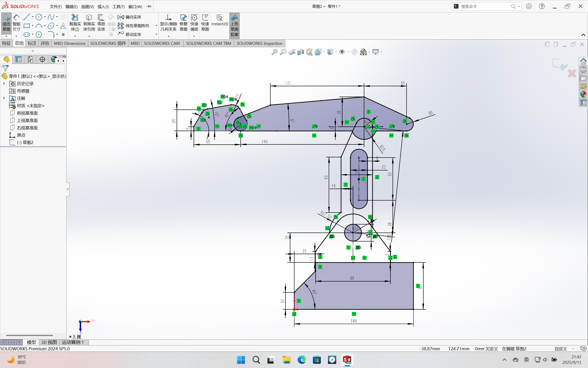Screen dimensions: 588x368
Task: Open Display/Delete Relations (显示/删除几何关系)
Action: pyautogui.click(x=169, y=23)
